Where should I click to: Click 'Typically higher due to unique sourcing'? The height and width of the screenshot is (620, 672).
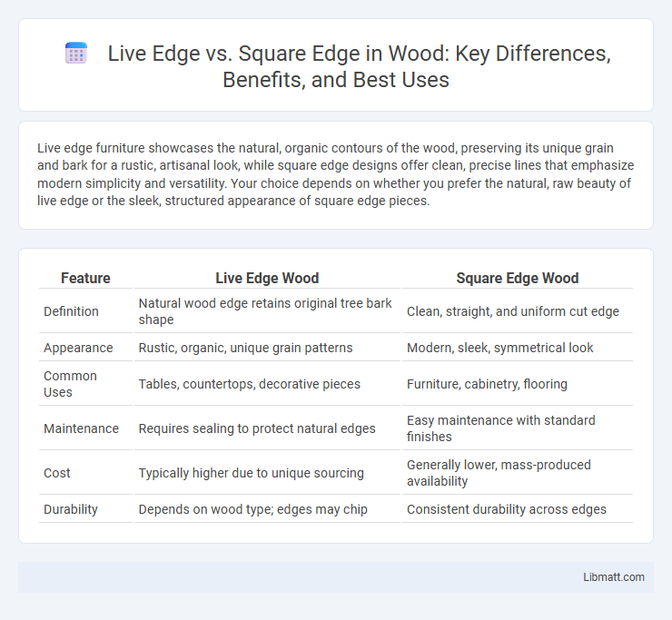click(x=251, y=473)
